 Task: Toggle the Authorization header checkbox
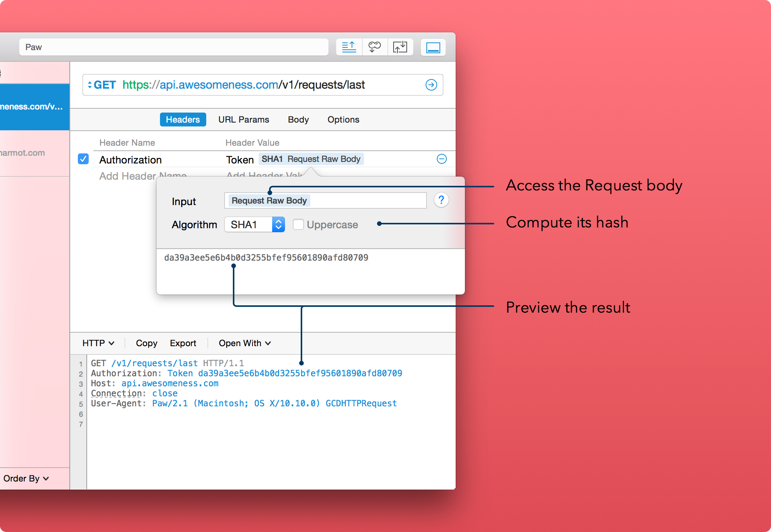pyautogui.click(x=83, y=159)
